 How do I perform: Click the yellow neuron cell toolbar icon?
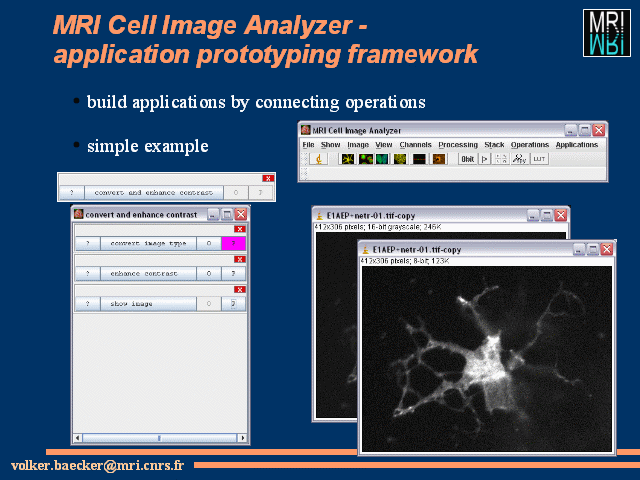pyautogui.click(x=348, y=159)
